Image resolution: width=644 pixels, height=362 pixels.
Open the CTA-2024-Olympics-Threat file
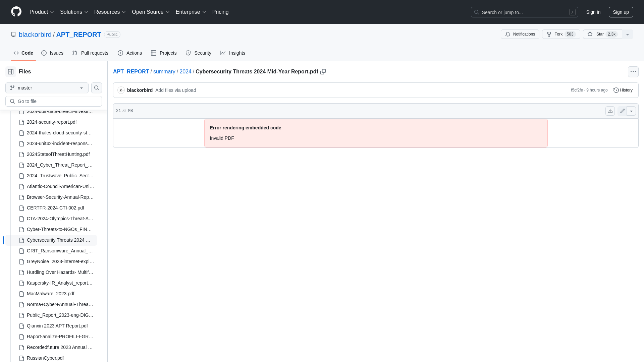click(60, 219)
